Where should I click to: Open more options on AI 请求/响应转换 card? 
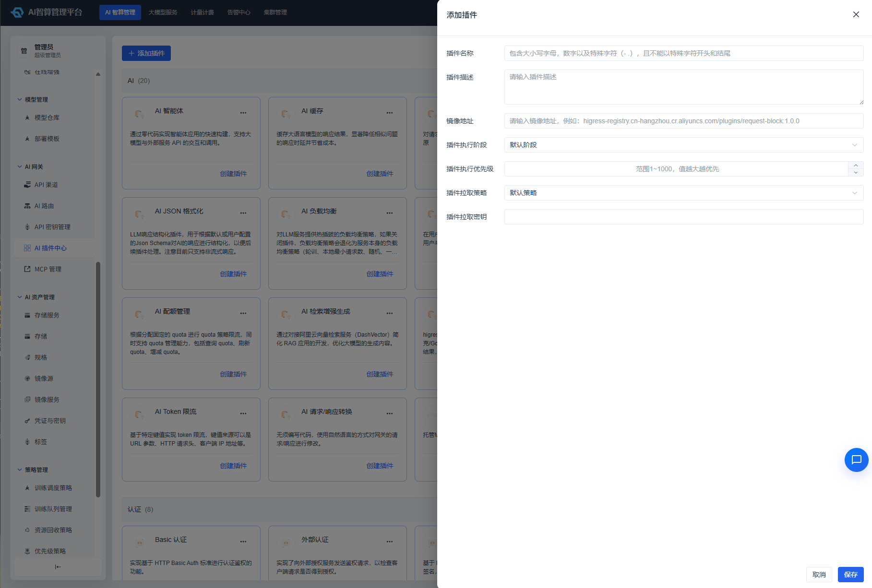click(x=390, y=413)
